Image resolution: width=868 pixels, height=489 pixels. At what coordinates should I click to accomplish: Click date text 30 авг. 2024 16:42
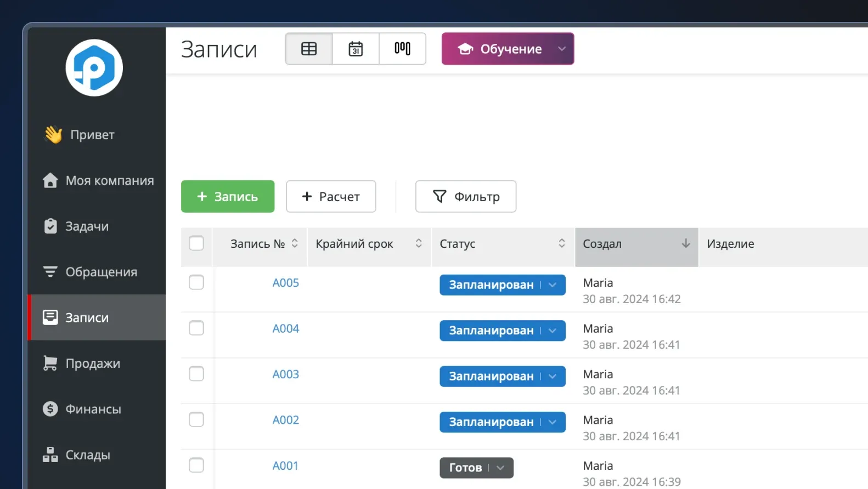click(x=632, y=299)
